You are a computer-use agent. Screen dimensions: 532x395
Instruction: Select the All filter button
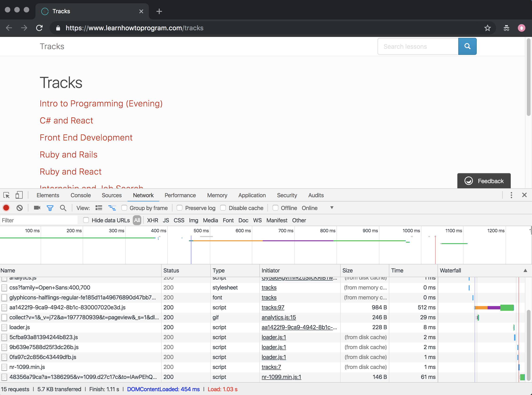(x=137, y=220)
